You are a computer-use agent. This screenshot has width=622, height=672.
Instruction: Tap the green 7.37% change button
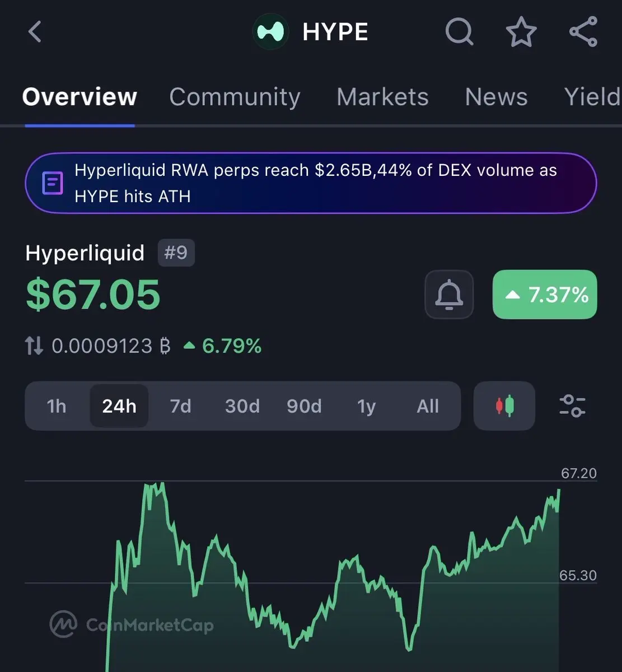point(545,295)
